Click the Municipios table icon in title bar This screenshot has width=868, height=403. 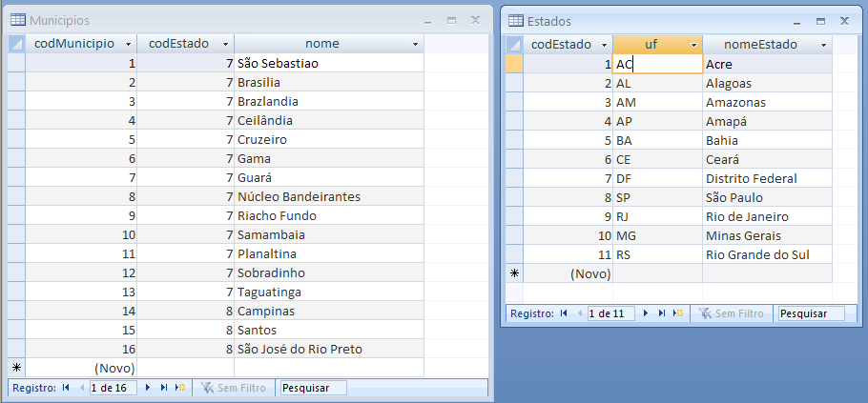18,20
